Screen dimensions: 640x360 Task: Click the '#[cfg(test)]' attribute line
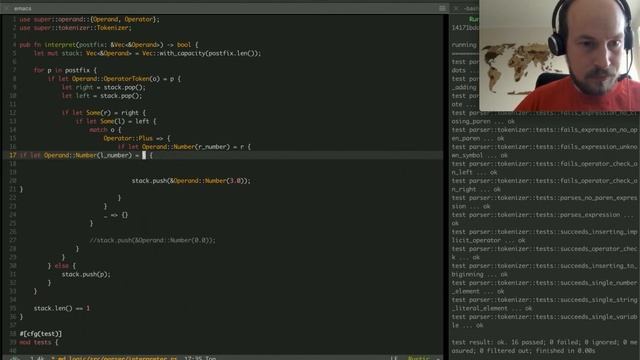[41, 334]
